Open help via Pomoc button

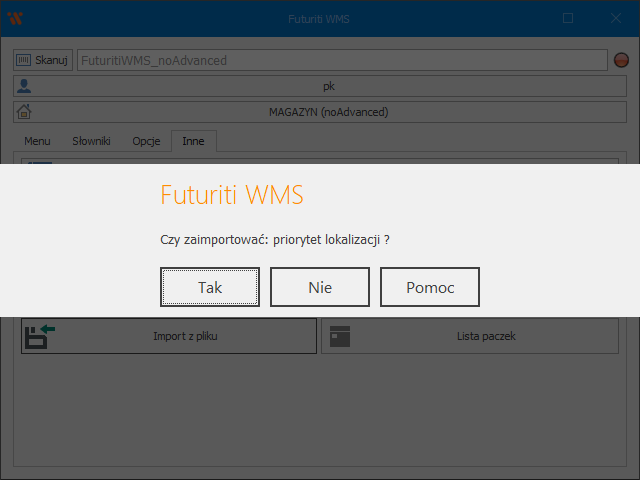click(x=430, y=287)
